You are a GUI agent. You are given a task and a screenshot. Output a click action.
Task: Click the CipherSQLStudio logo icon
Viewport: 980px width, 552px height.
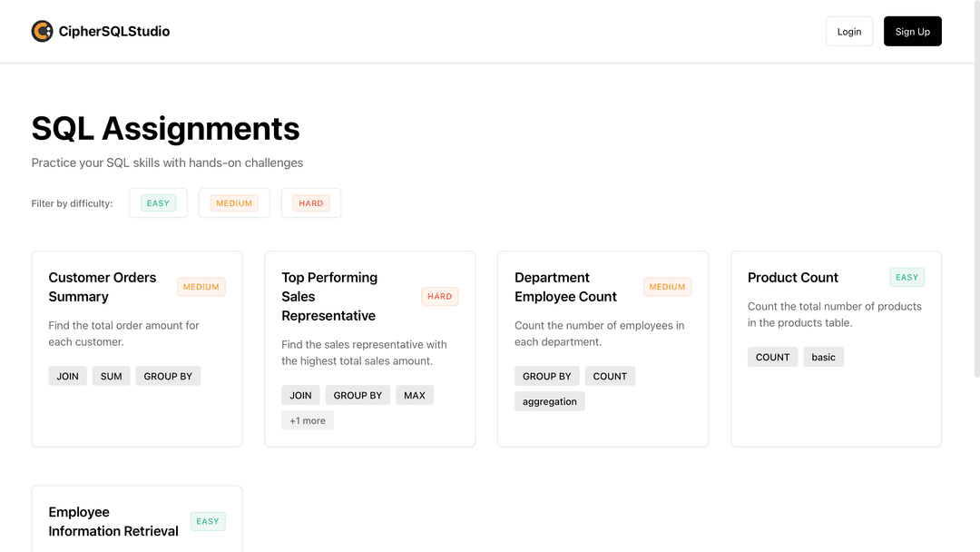pyautogui.click(x=42, y=32)
